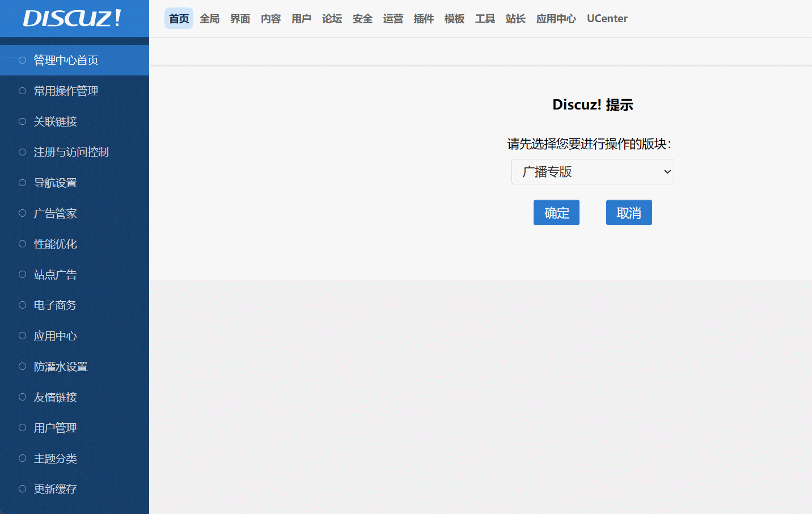Click the circle bullet beside 广告管家

23,213
